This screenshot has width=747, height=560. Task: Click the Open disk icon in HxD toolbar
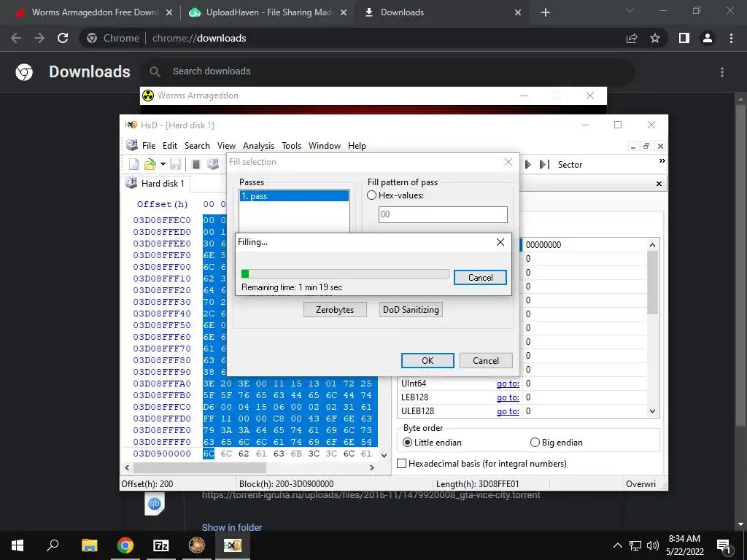coord(212,164)
